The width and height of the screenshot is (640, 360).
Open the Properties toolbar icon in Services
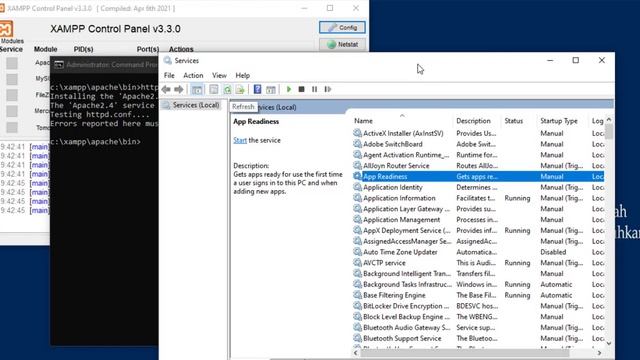coord(213,89)
